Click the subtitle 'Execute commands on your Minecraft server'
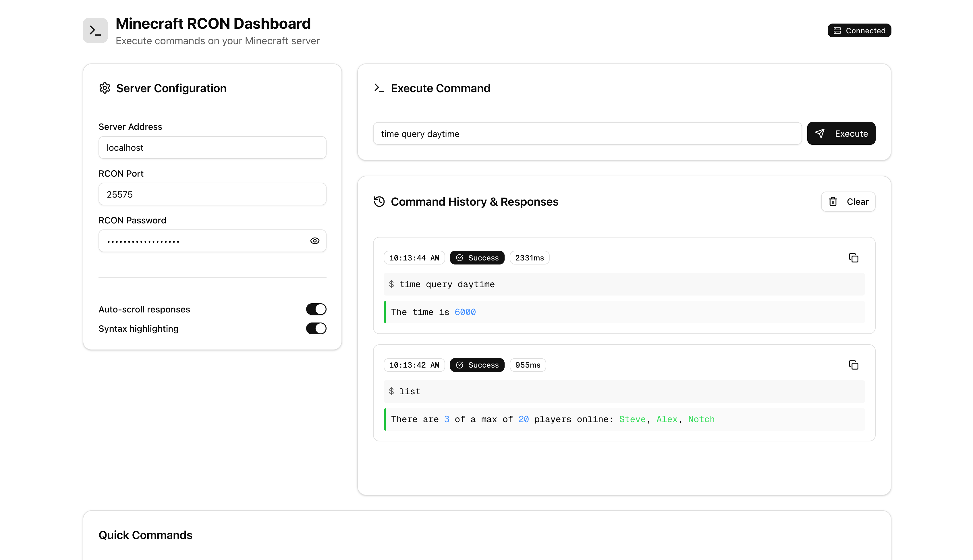The image size is (973, 560). click(218, 41)
